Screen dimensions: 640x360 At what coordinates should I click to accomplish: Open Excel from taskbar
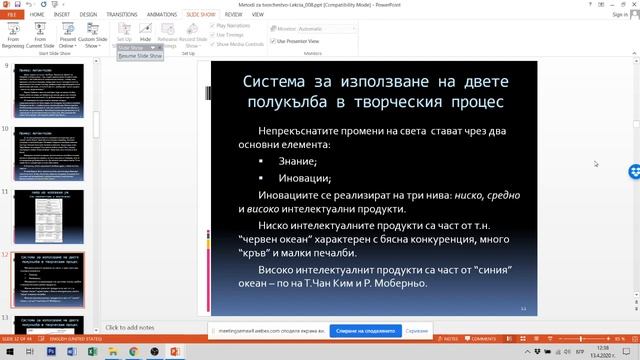click(x=92, y=351)
